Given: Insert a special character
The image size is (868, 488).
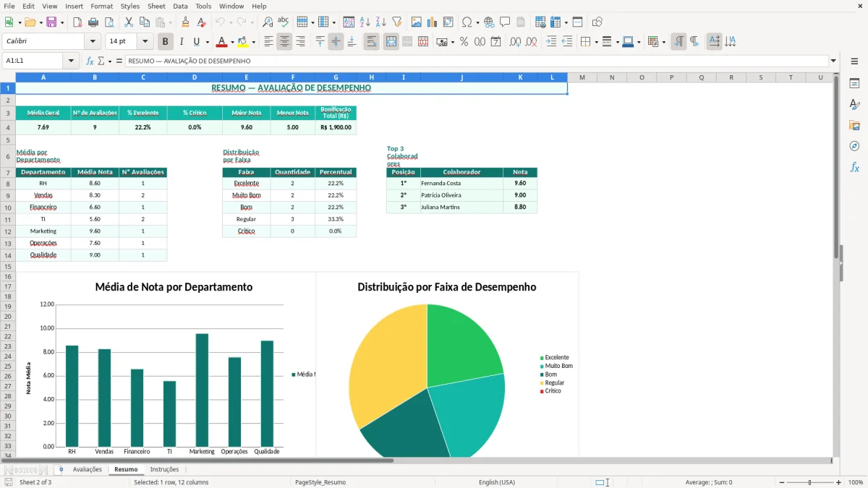Looking at the screenshot, I should pos(467,22).
